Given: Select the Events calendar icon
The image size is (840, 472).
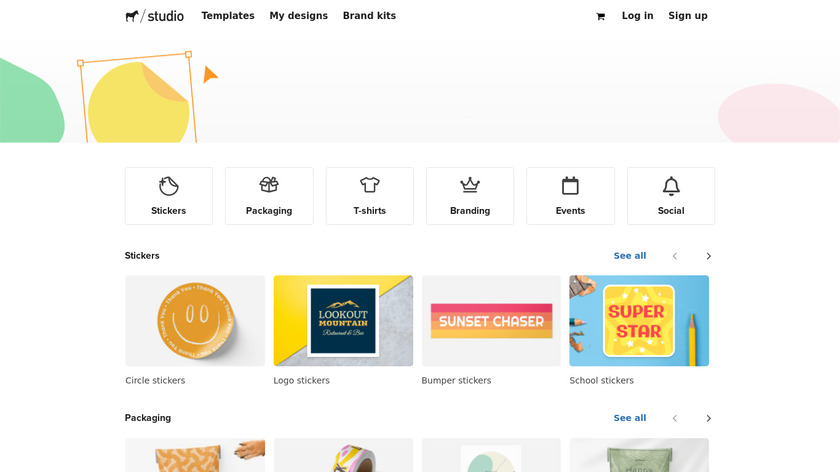Looking at the screenshot, I should pos(570,185).
